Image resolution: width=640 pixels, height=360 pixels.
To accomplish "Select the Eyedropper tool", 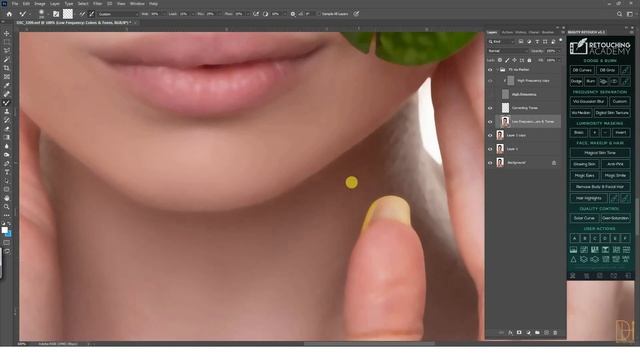I will tap(7, 85).
